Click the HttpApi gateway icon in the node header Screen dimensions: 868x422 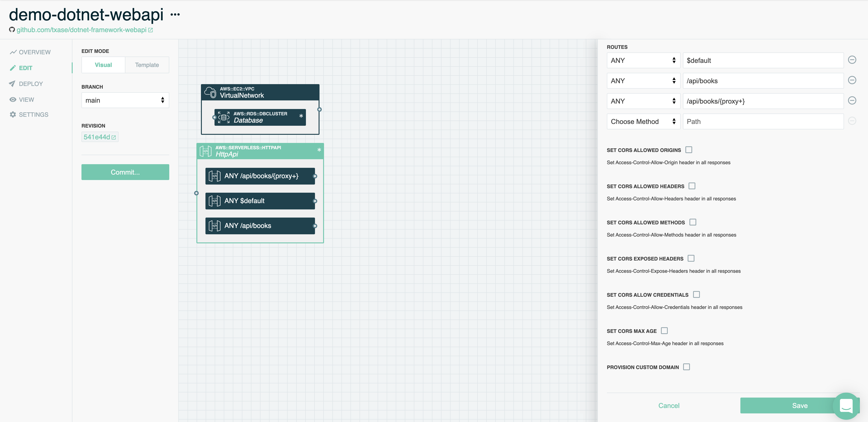point(205,151)
